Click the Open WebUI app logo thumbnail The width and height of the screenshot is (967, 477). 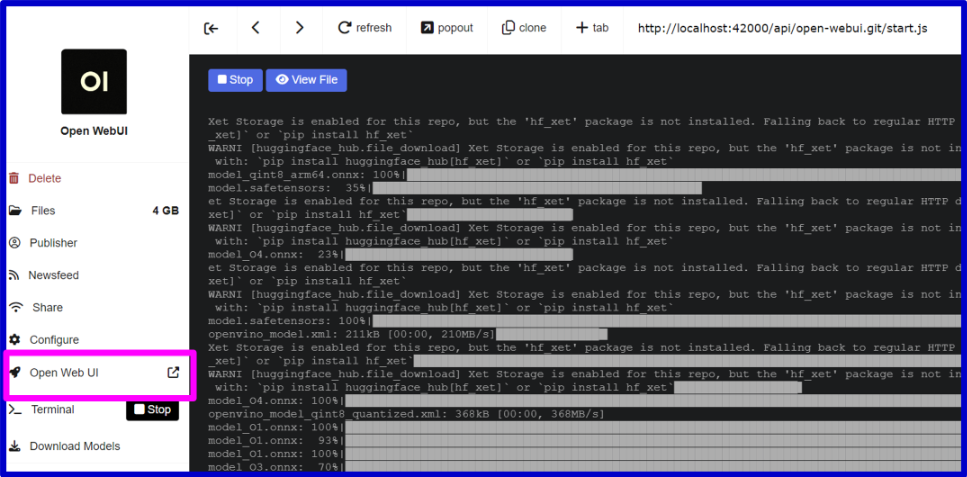pos(94,81)
